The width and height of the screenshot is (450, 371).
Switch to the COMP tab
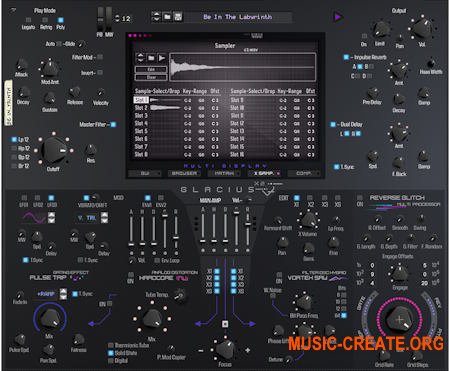(x=304, y=173)
